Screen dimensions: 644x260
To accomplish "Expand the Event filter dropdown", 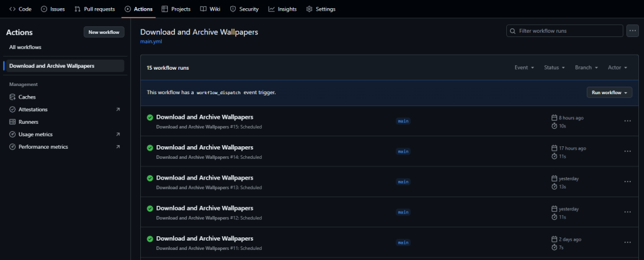I will tap(524, 67).
